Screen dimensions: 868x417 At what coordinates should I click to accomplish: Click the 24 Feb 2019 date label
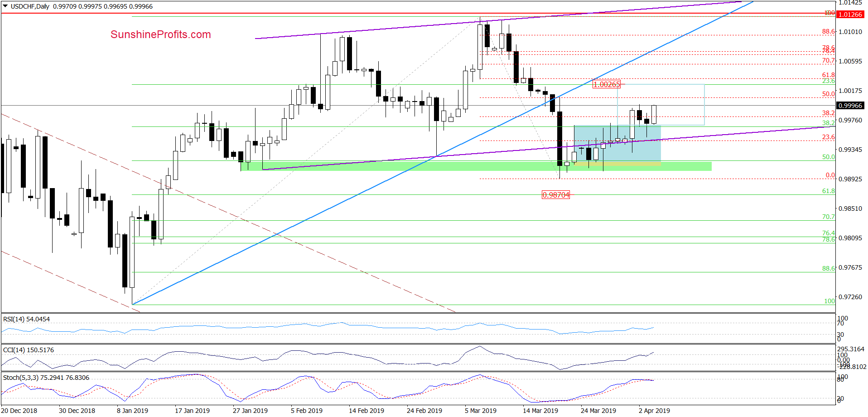424,411
